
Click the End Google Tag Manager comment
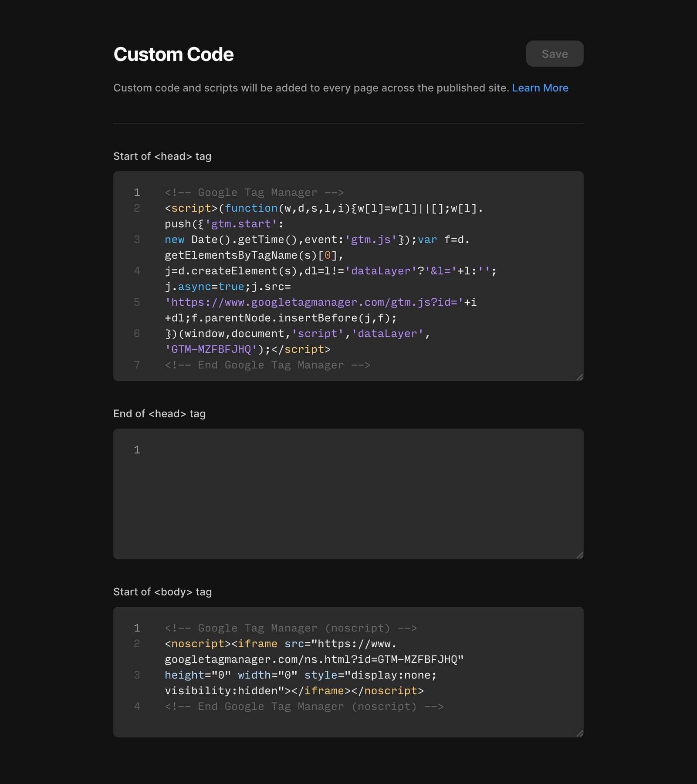click(x=267, y=365)
